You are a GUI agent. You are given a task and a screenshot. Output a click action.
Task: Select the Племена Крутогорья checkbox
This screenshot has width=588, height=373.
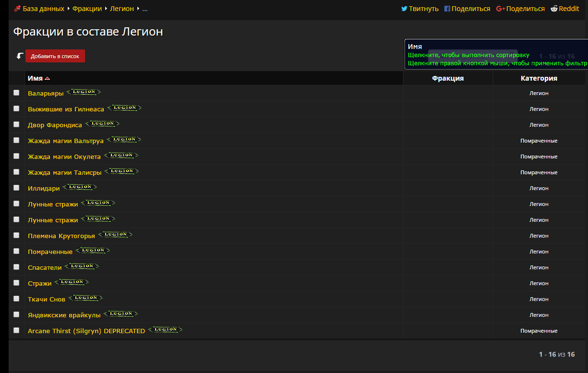coord(16,235)
